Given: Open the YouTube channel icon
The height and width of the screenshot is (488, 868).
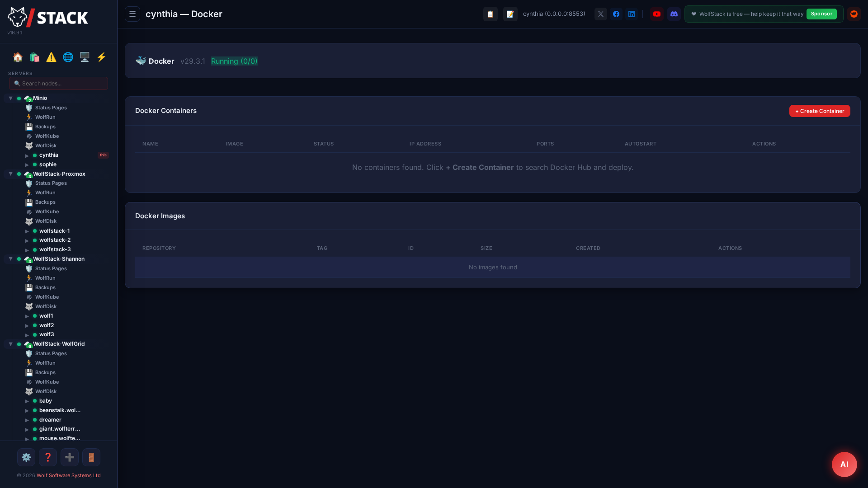Looking at the screenshot, I should 657,14.
